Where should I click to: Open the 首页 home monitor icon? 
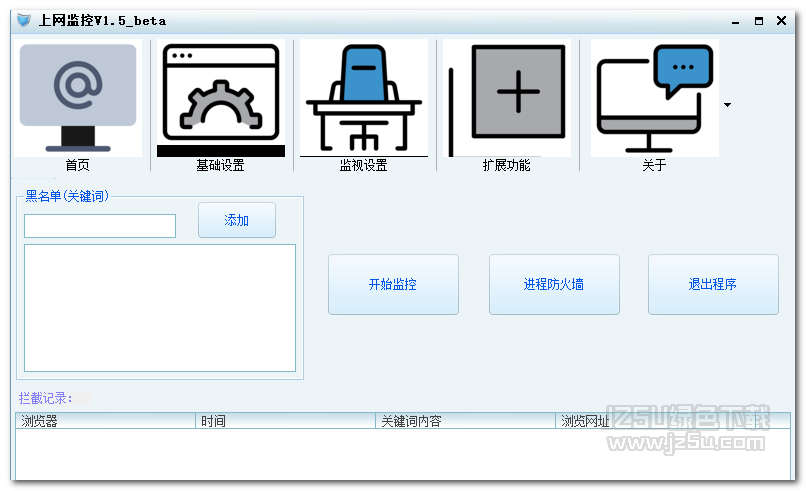(78, 98)
